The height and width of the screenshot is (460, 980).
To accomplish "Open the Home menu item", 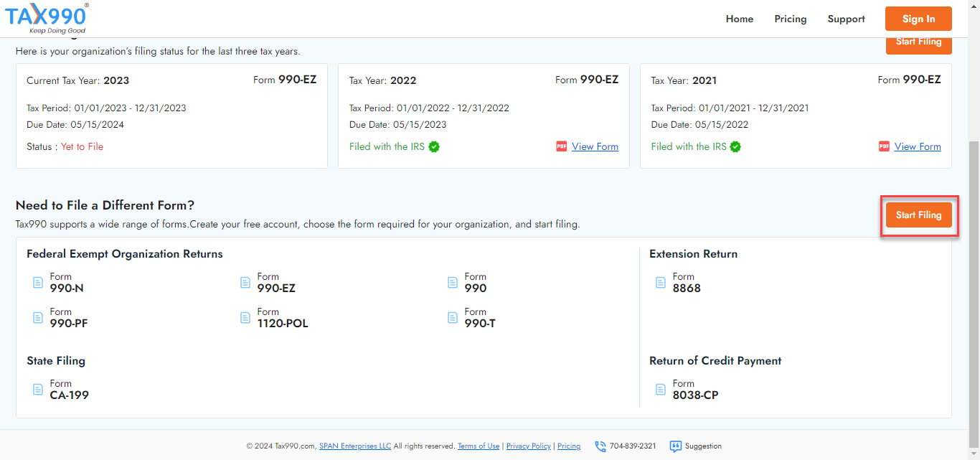I will pos(740,19).
